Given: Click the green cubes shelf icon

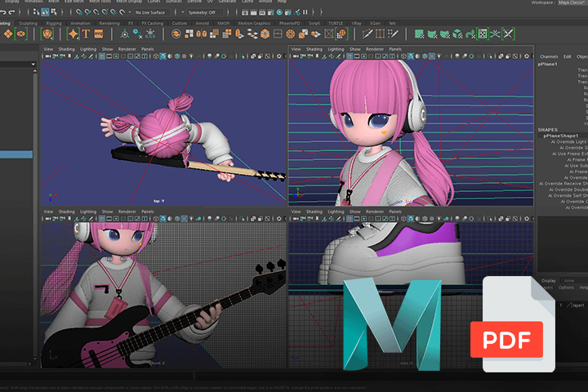Looking at the screenshot, I should [457, 34].
